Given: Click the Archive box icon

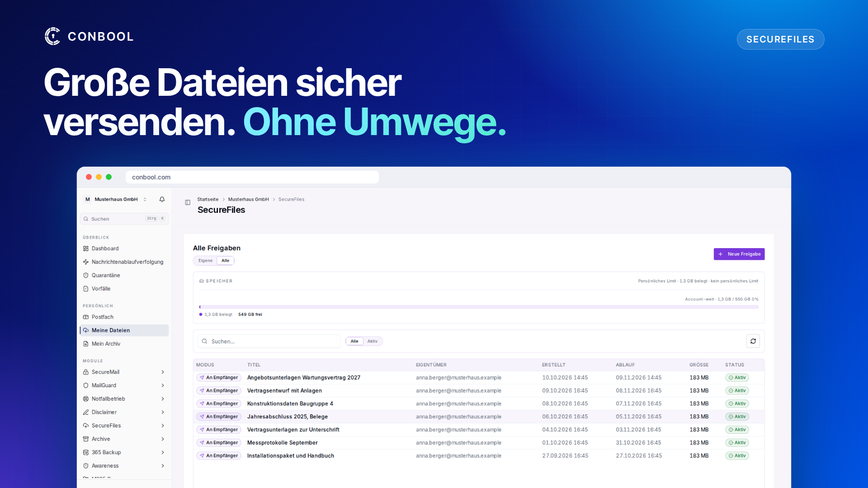Looking at the screenshot, I should click(86, 439).
